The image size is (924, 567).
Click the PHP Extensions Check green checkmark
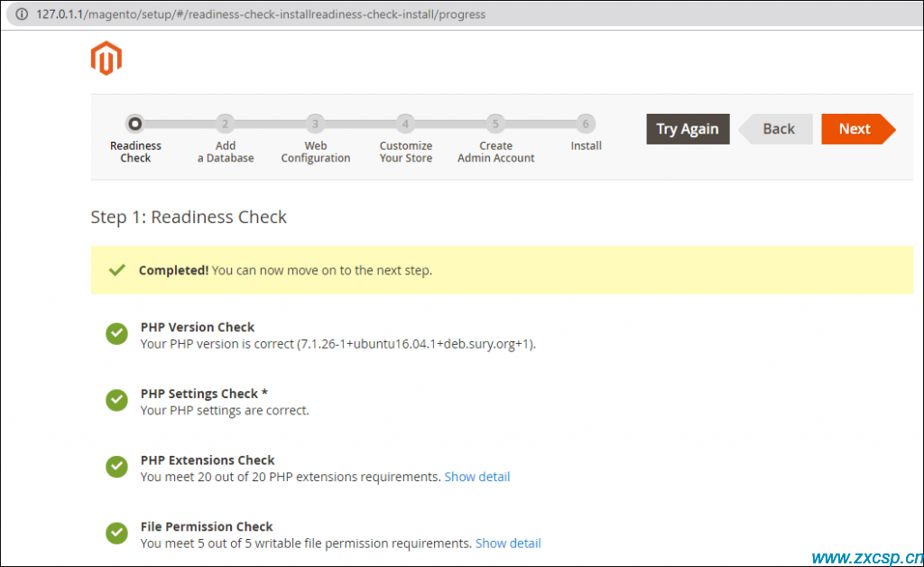116,467
